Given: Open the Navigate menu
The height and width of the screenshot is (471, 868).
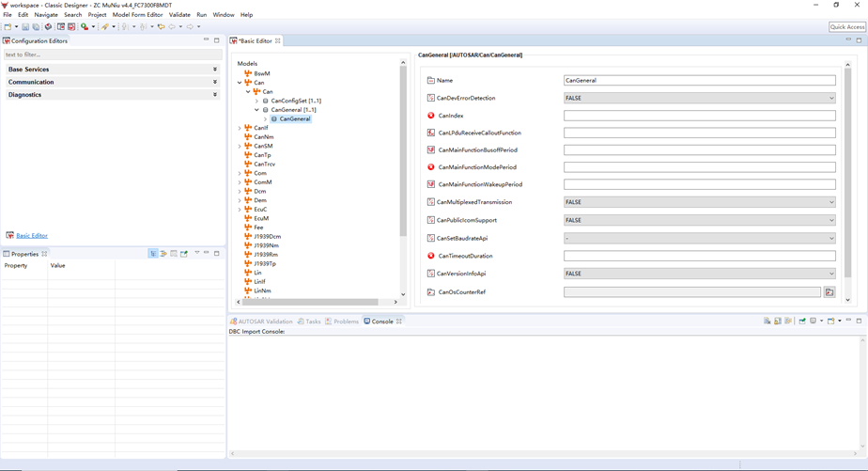Looking at the screenshot, I should tap(46, 15).
